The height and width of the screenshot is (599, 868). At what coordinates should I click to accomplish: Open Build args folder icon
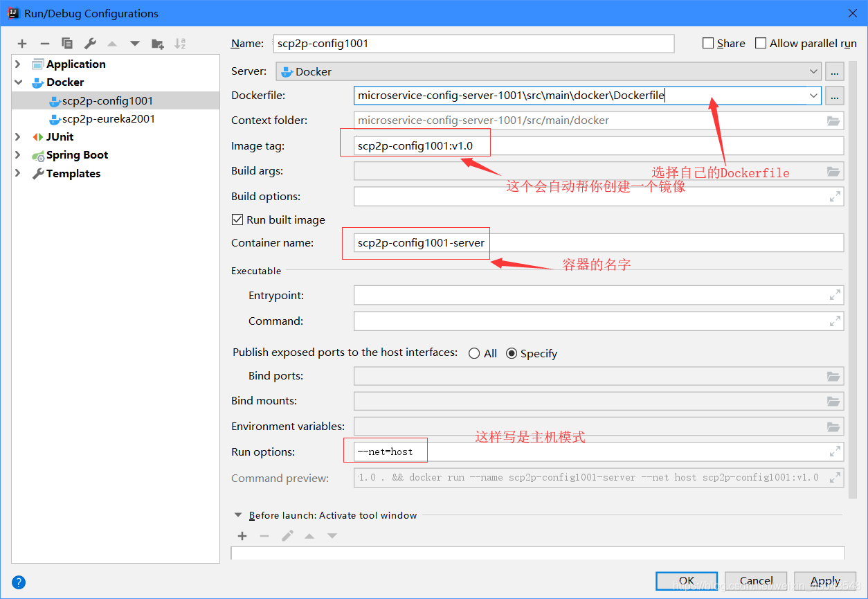pyautogui.click(x=833, y=171)
